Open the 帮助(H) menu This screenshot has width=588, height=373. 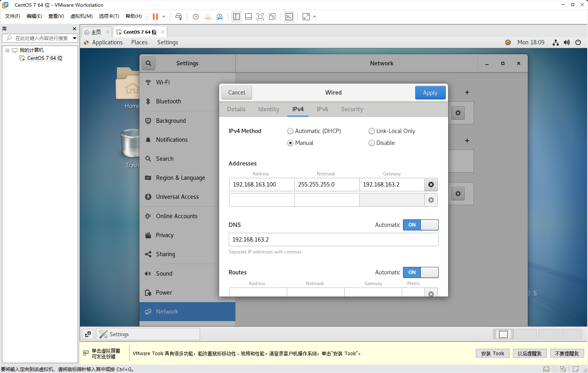tap(134, 16)
